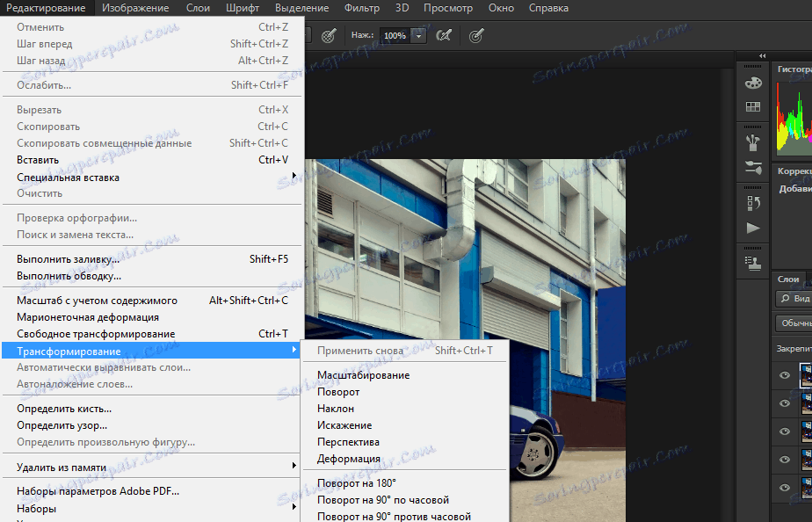Open the History panel icon

tap(753, 202)
